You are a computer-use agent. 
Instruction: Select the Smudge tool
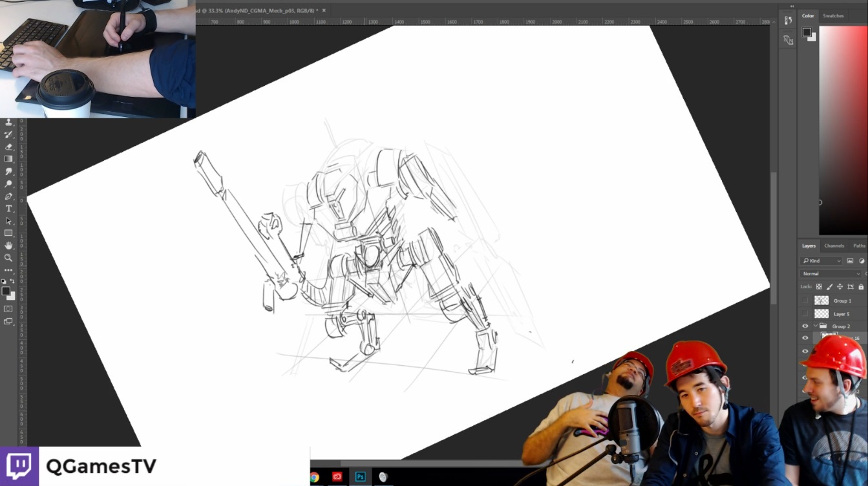tap(8, 171)
